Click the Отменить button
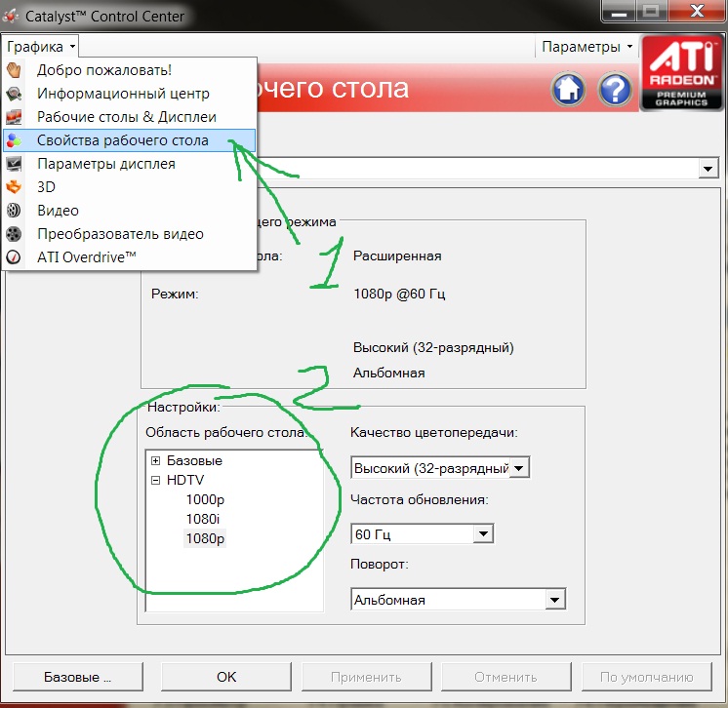This screenshot has height=708, width=728. pos(506,677)
